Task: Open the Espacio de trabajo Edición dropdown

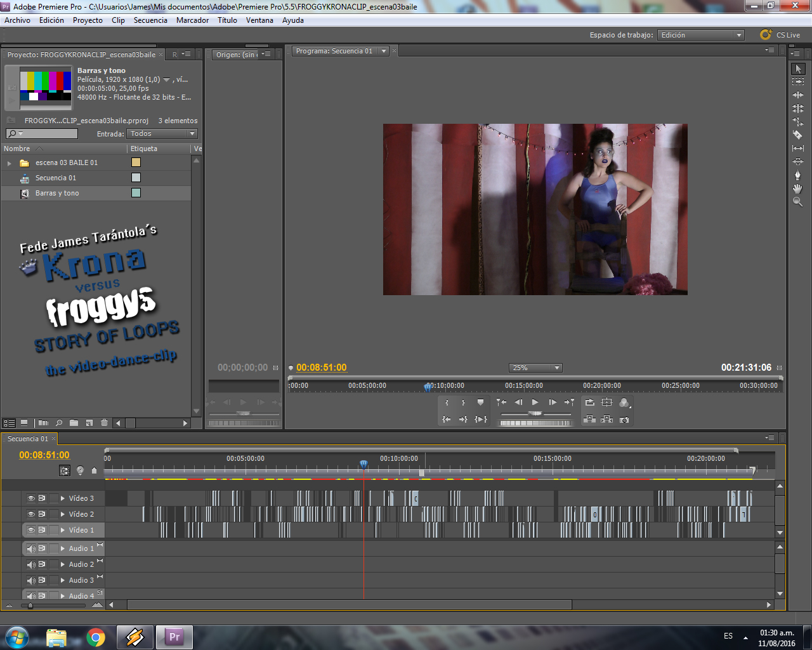Action: point(701,35)
